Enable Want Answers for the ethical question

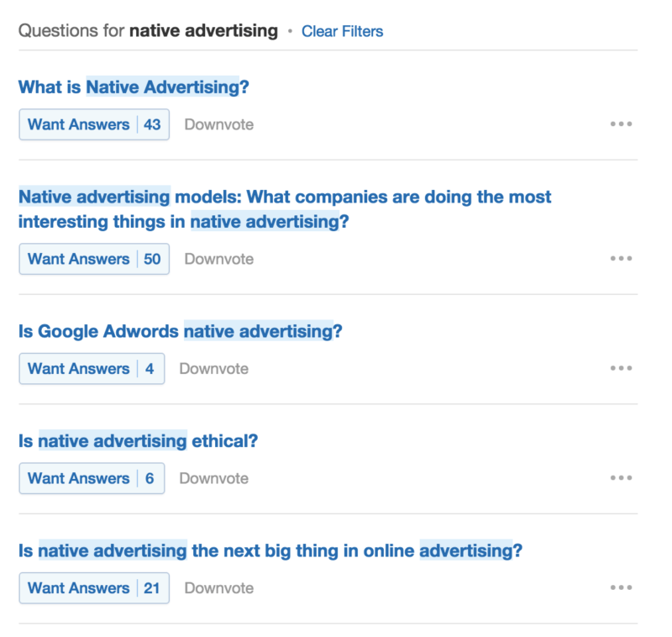[x=79, y=477]
